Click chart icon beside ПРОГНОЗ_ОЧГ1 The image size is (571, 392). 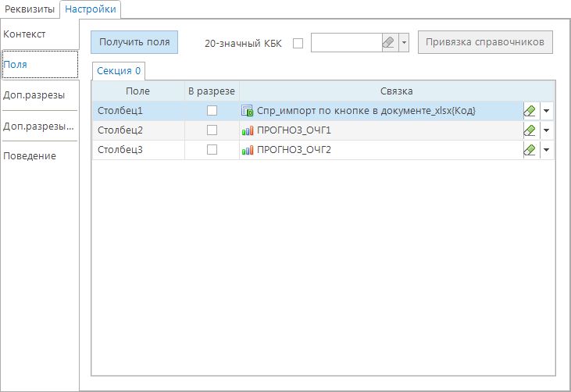coord(248,130)
